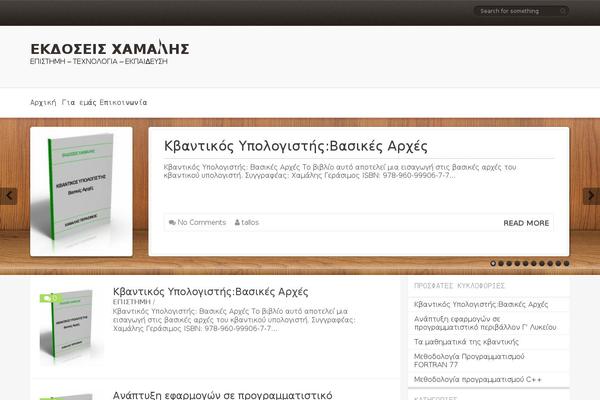Open slider title Κβαντικός Υπολογιστής:Βασικές Αρχές
The width and height of the screenshot is (600, 400).
point(296,146)
